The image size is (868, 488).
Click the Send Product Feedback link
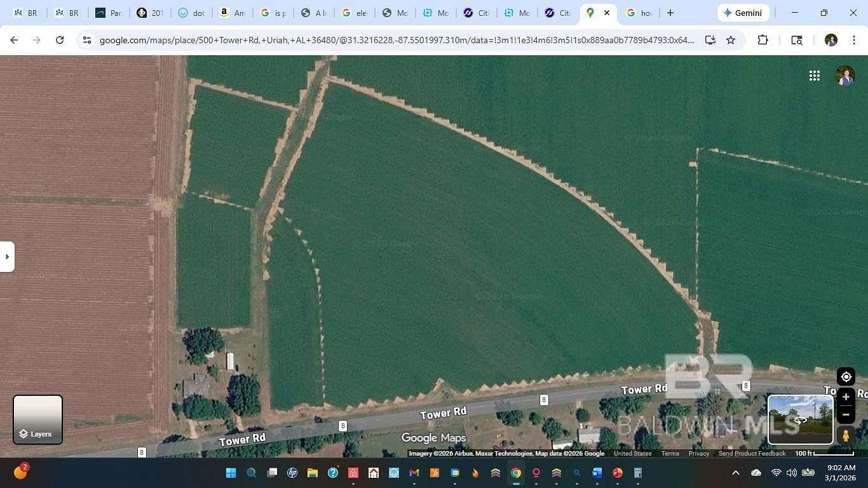(x=752, y=453)
